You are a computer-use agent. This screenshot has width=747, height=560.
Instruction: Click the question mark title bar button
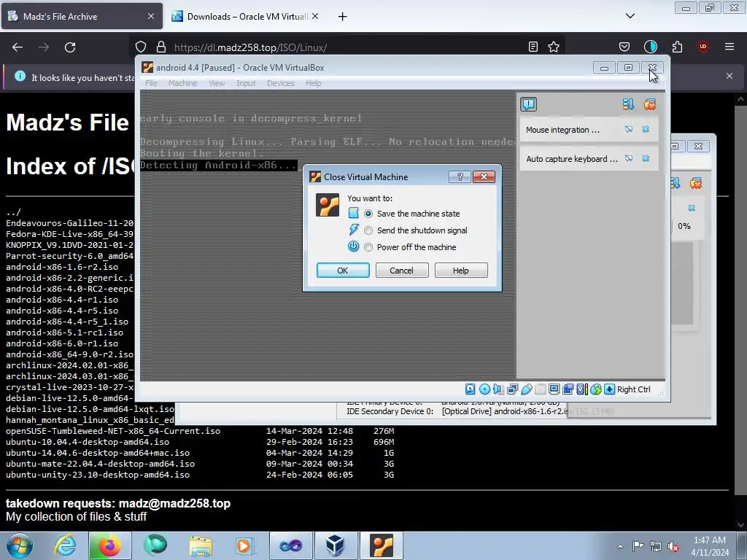click(x=460, y=177)
